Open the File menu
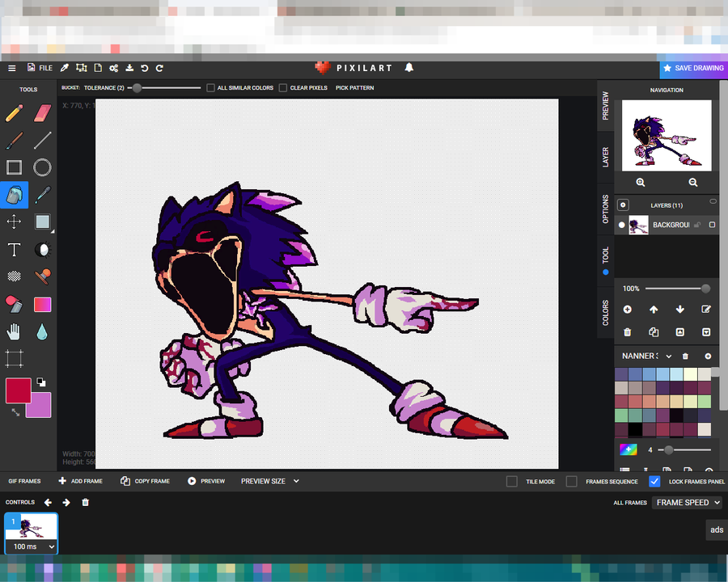 40,68
